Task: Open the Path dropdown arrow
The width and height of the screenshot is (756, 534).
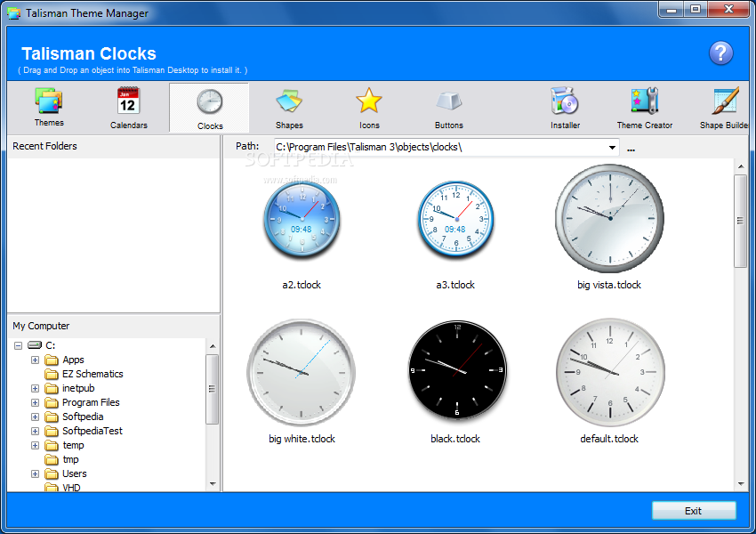Action: [612, 147]
